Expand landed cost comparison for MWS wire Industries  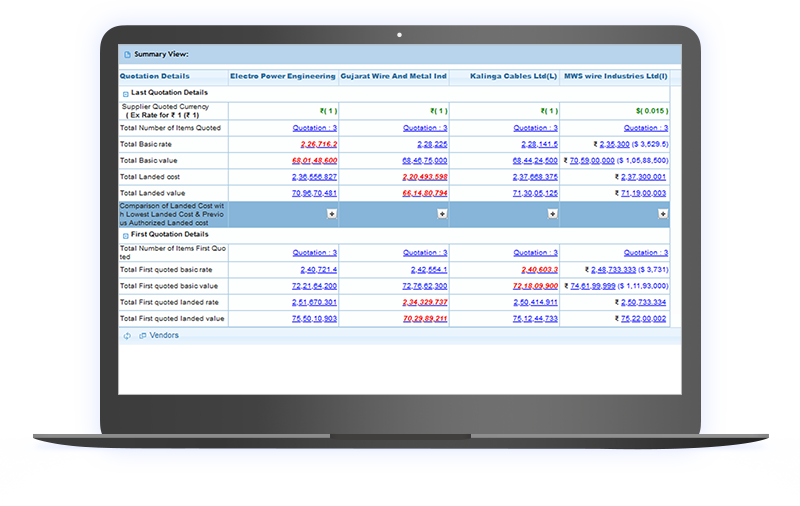click(663, 214)
